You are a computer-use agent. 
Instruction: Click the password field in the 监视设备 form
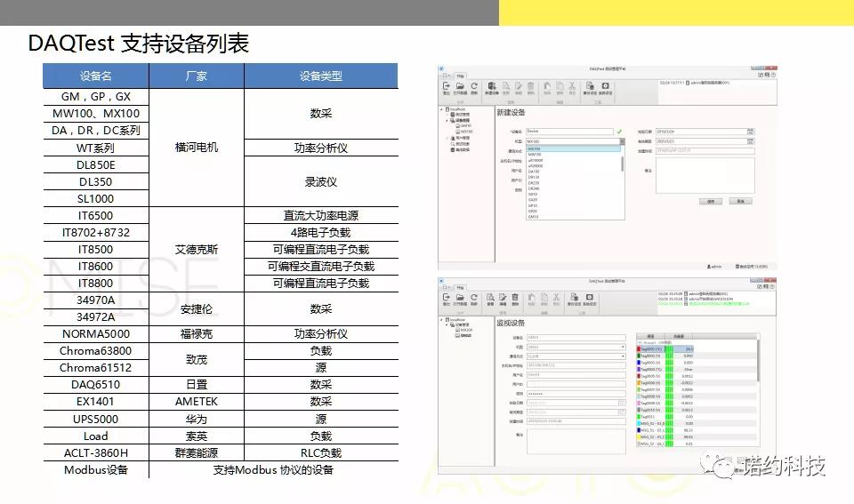point(576,394)
